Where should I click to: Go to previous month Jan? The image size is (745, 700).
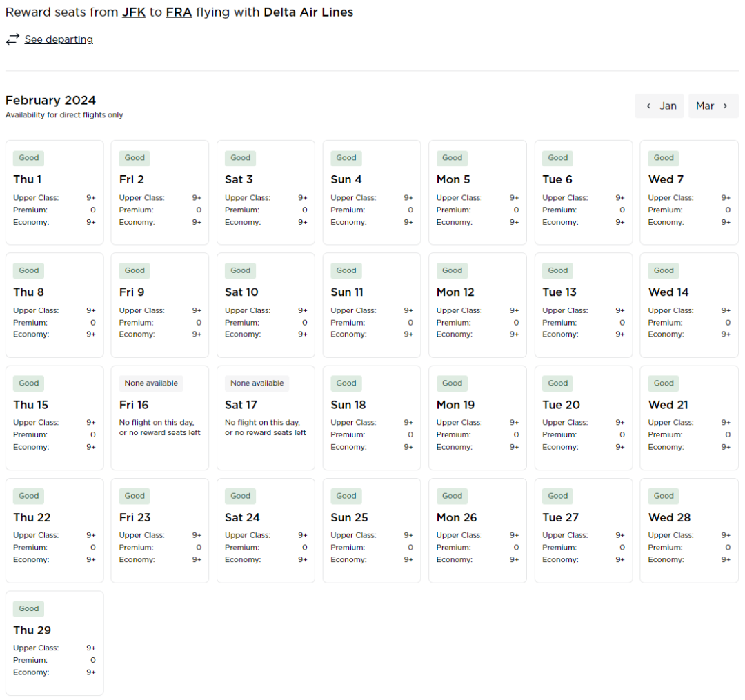point(659,106)
